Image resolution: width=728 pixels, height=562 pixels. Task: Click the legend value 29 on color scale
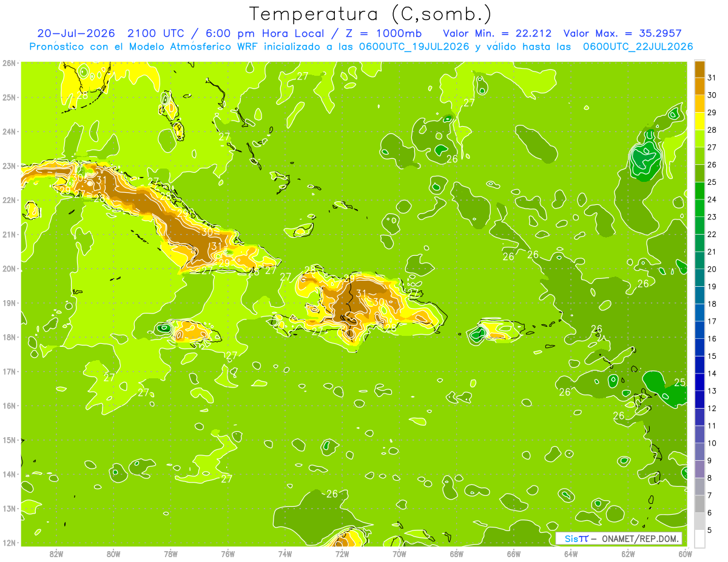[x=712, y=113]
